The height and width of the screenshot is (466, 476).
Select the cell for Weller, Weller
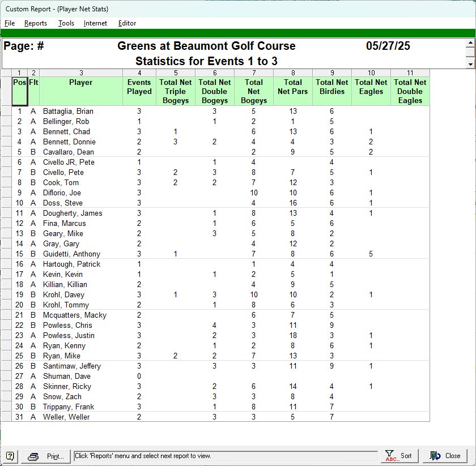point(66,417)
